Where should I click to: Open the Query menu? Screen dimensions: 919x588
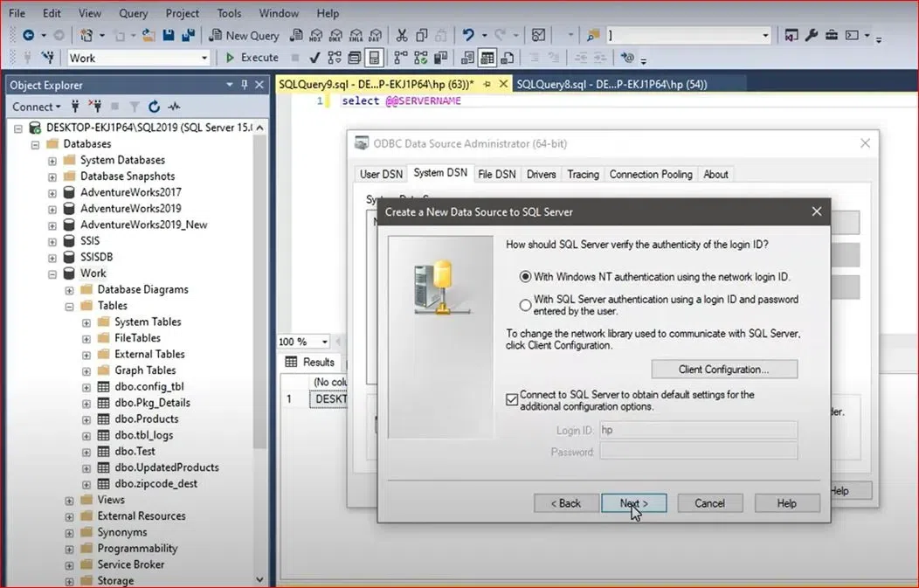pyautogui.click(x=133, y=13)
